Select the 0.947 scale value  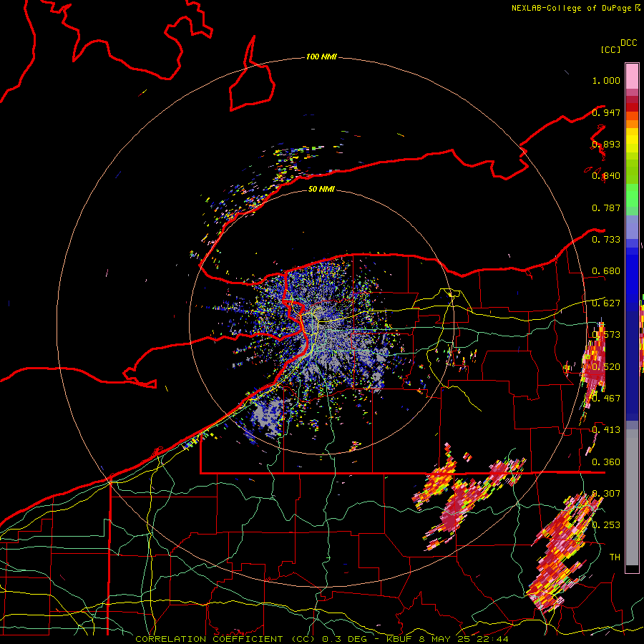click(x=606, y=112)
